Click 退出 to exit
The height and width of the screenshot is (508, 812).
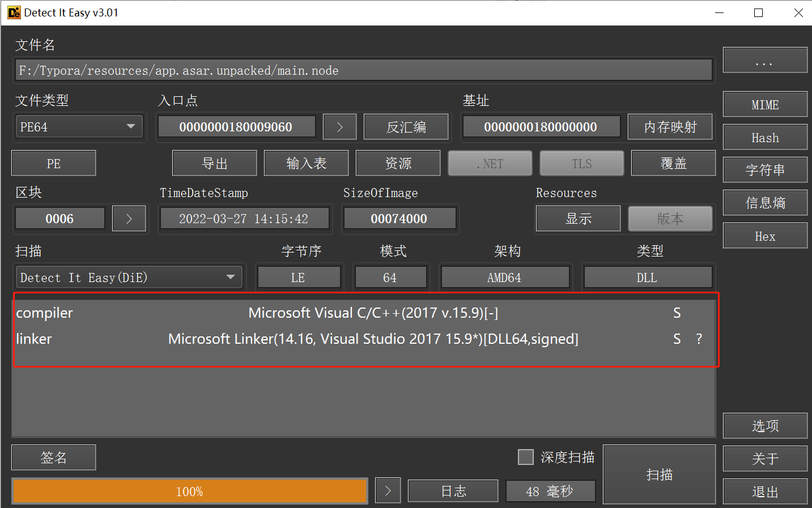(x=765, y=492)
